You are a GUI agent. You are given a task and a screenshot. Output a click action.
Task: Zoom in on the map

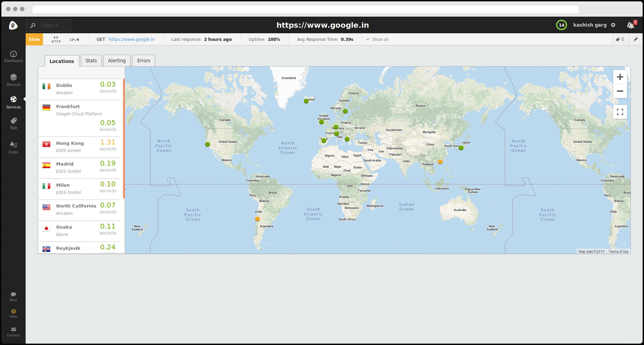(620, 77)
